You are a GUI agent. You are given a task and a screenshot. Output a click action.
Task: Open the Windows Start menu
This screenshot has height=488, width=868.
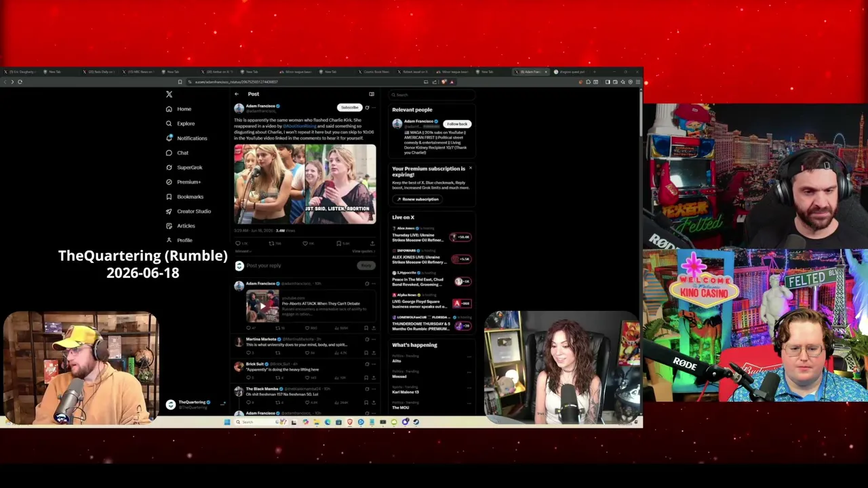click(x=227, y=422)
